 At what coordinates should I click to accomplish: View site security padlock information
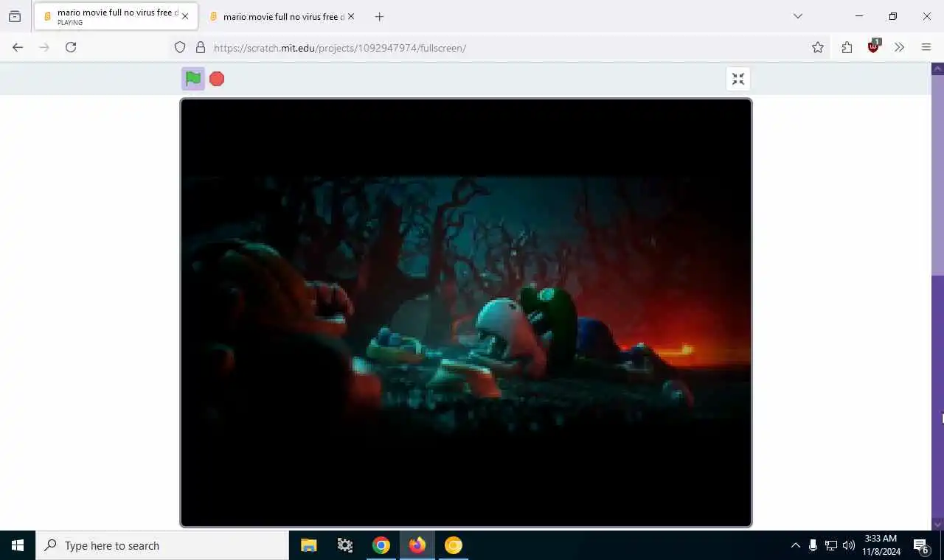click(x=201, y=47)
